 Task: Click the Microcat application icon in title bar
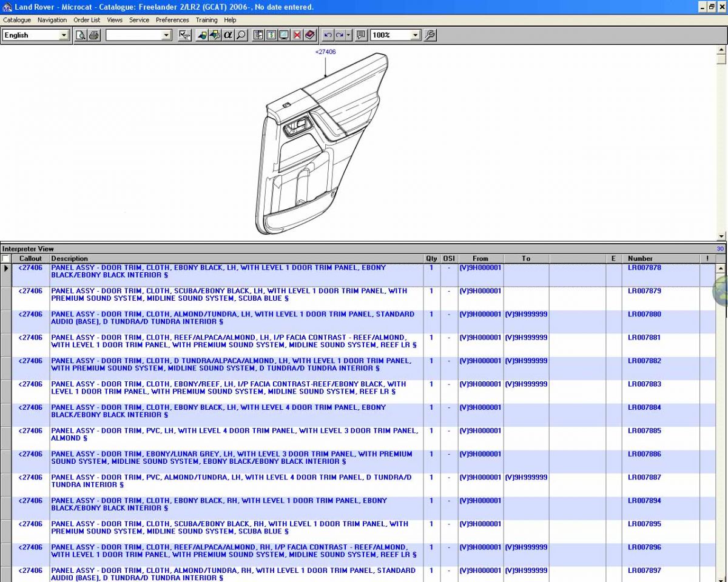pos(7,7)
